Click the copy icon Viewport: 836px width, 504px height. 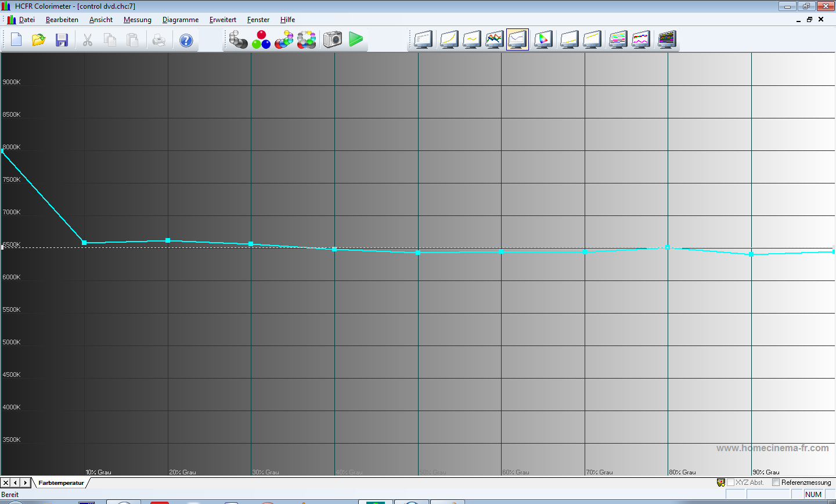pyautogui.click(x=110, y=39)
